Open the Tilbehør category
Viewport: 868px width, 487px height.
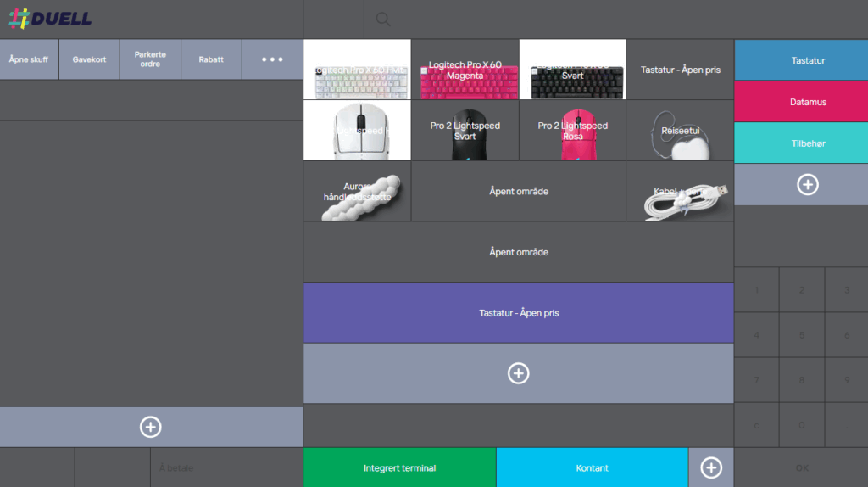(801, 143)
